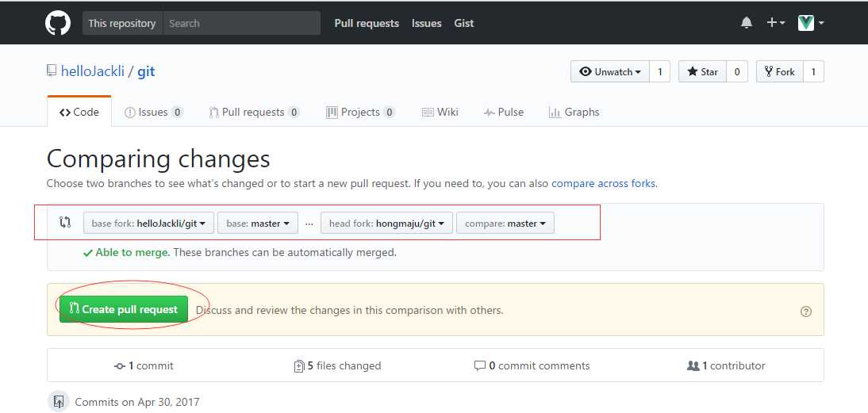Viewport: 868px width, 413px height.
Task: Open the compare: master branch dropdown
Action: click(x=505, y=224)
